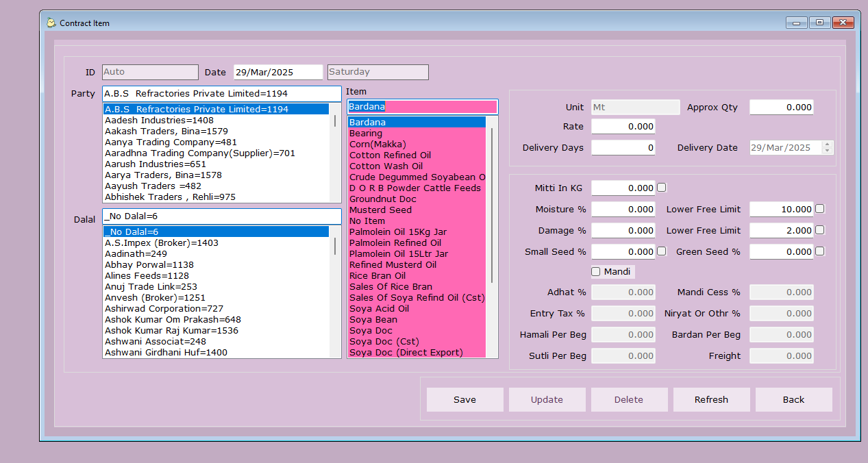
Task: Select the highlighted _No Dalal=6 list row
Action: [x=216, y=232]
